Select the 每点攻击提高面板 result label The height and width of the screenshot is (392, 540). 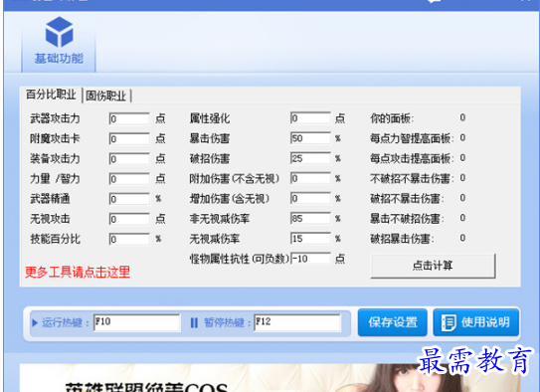(412, 158)
